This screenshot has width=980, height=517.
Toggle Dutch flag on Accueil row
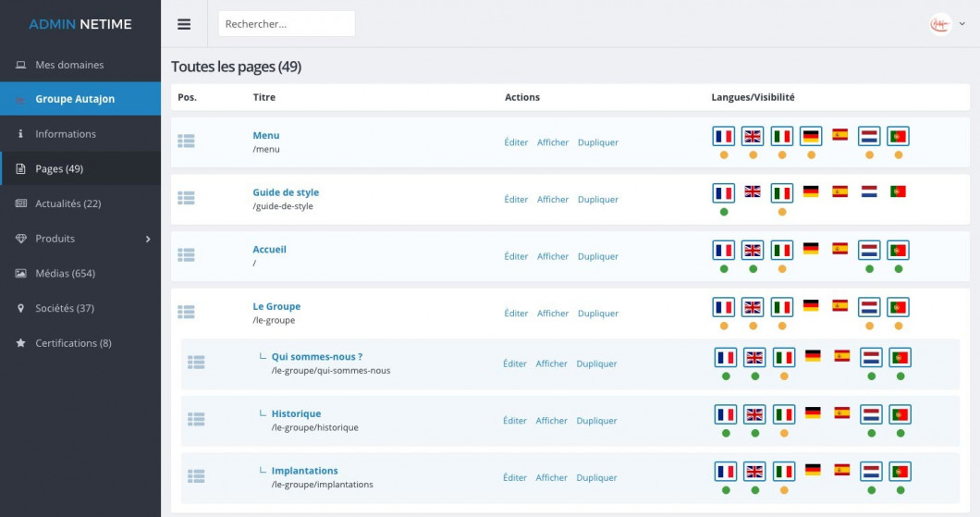click(x=869, y=250)
